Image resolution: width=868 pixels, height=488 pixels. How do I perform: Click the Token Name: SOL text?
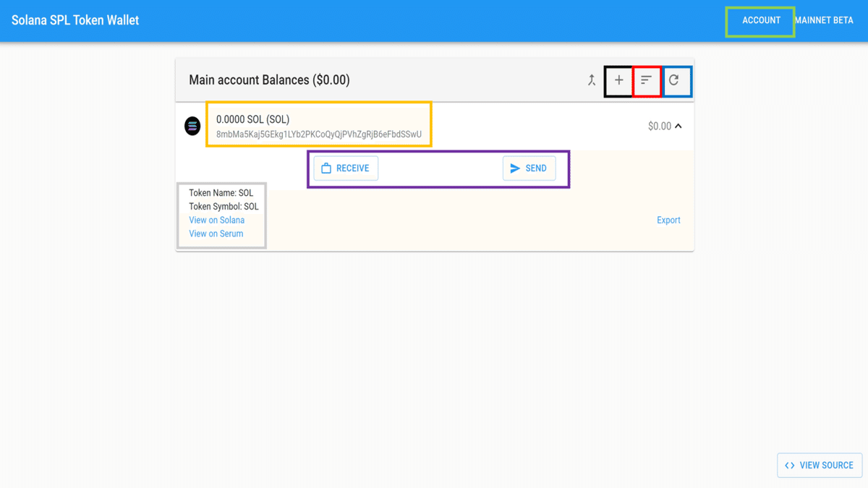pyautogui.click(x=221, y=193)
